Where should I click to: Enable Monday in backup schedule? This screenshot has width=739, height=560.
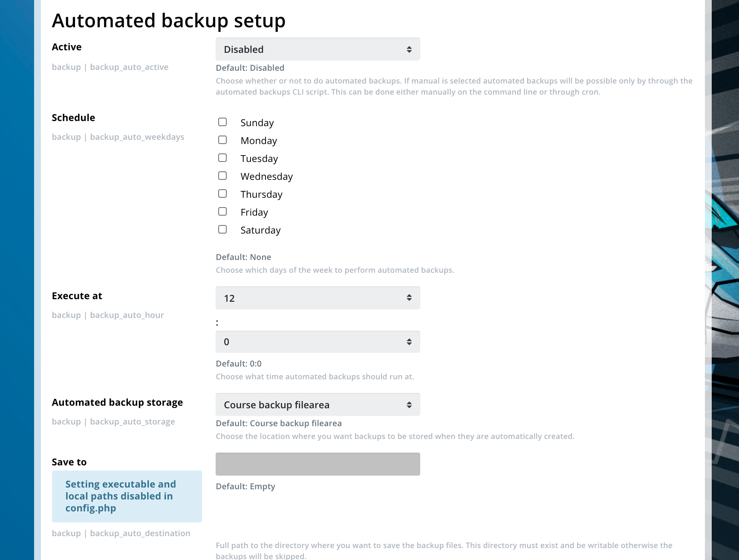click(x=222, y=140)
